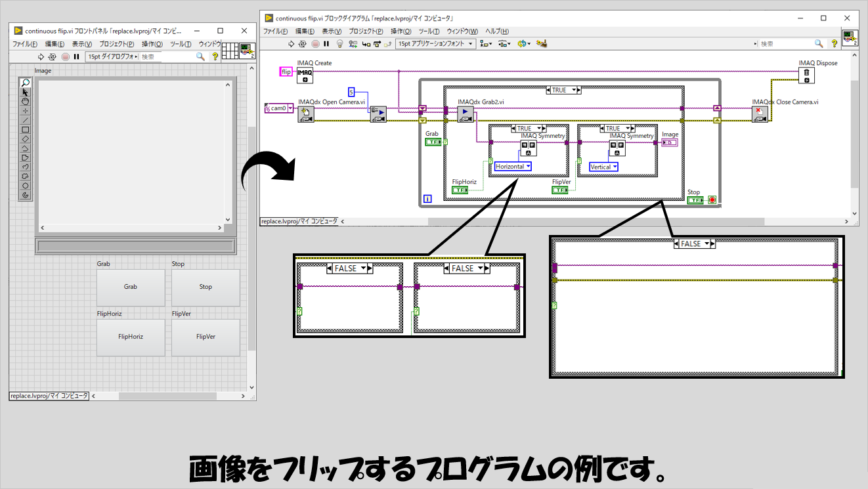This screenshot has width=868, height=489.
Task: Open 表示 menu in block diagram window
Action: [332, 32]
